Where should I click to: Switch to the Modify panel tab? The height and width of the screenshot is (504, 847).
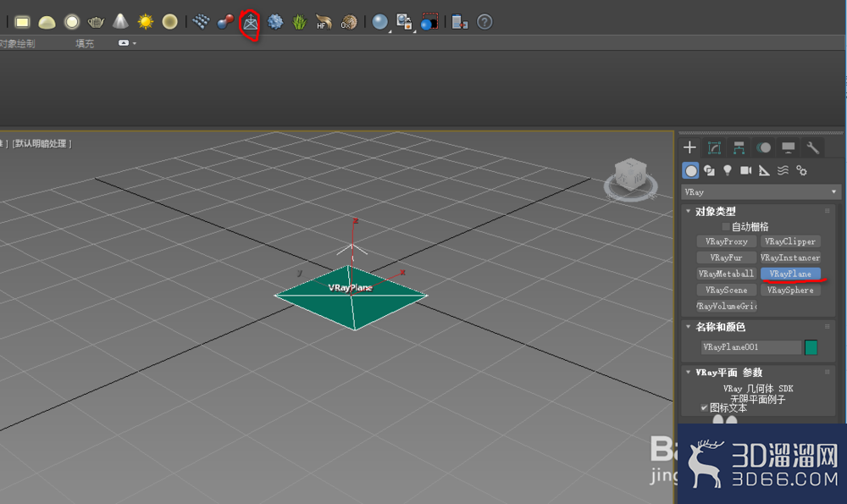[714, 147]
